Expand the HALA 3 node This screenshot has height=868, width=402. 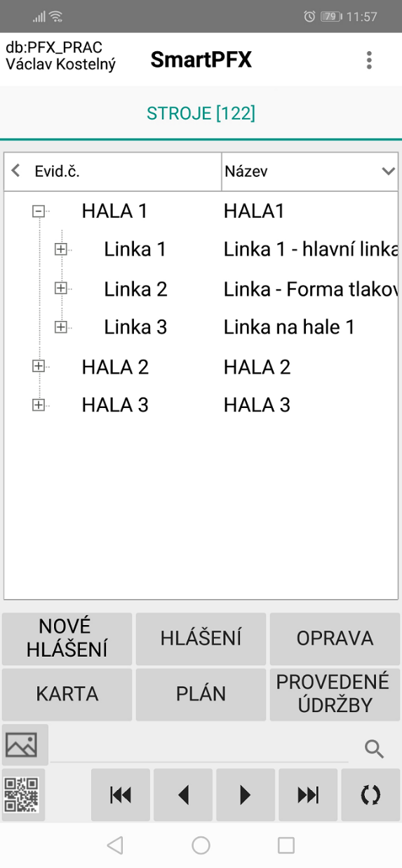(x=39, y=405)
